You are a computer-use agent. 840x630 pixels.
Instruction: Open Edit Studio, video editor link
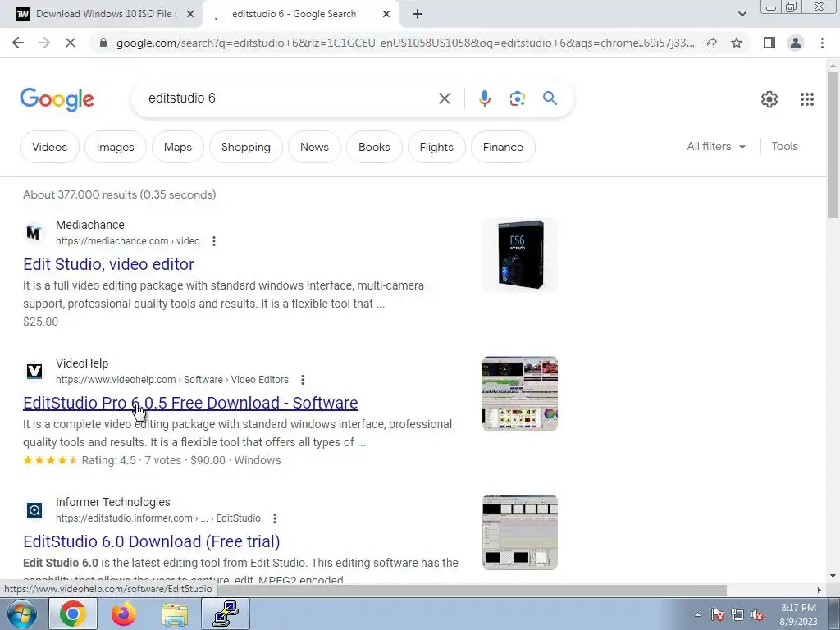click(108, 264)
